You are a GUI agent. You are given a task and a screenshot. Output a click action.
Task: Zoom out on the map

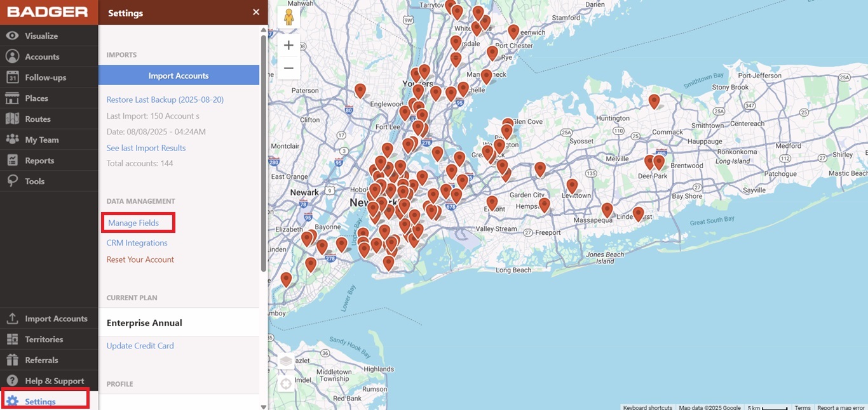(288, 68)
